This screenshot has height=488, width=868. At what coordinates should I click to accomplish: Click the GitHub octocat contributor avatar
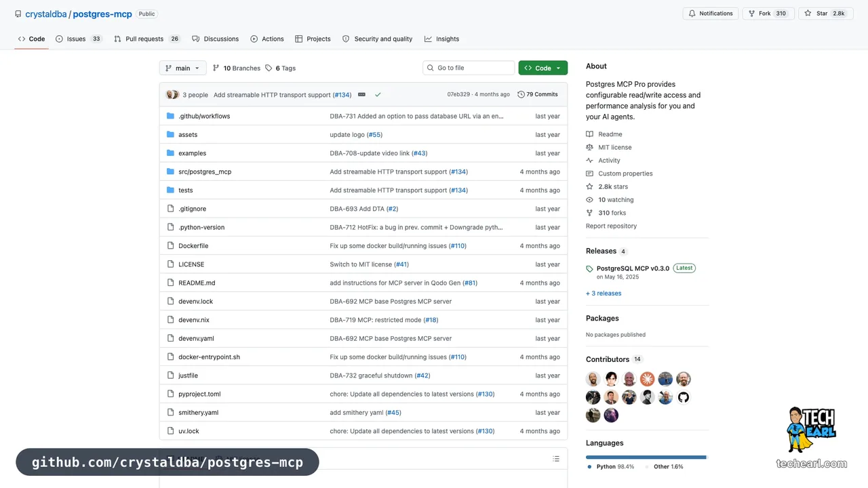point(684,397)
